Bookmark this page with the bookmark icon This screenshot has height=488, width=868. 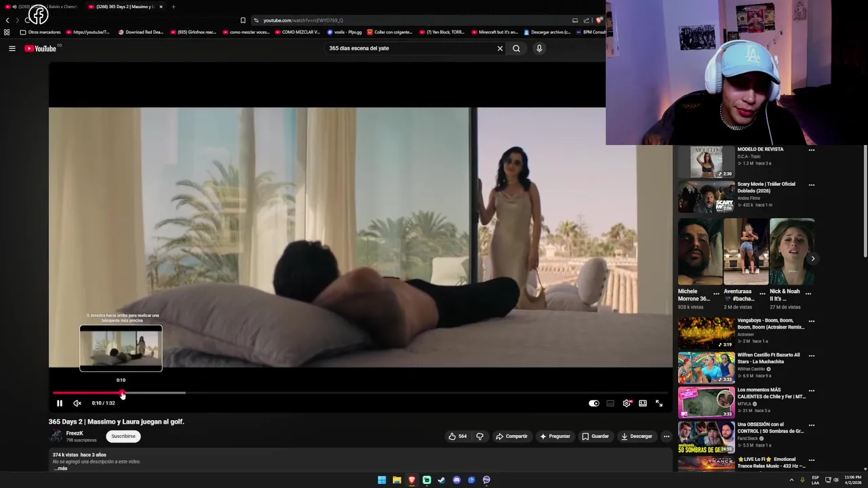click(x=243, y=20)
